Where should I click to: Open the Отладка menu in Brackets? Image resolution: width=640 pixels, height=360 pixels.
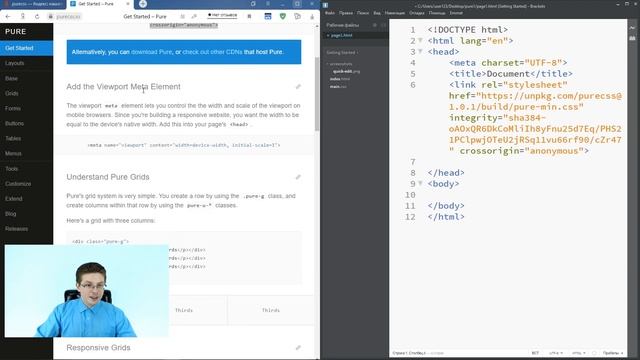(x=417, y=13)
